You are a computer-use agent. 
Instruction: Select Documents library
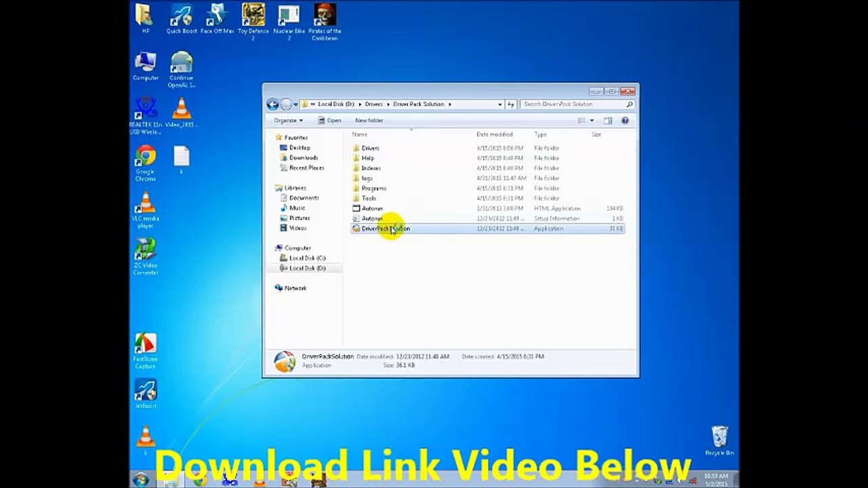299,198
